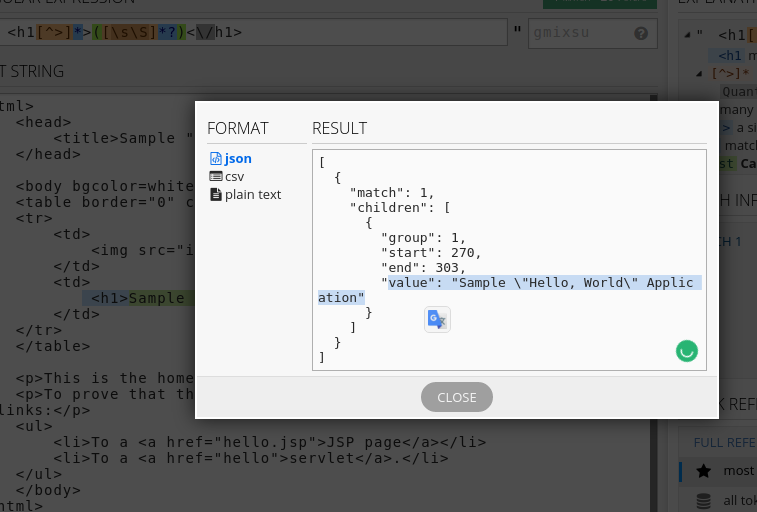The image size is (757, 512).
Task: Switch export format to csv
Action: point(234,176)
